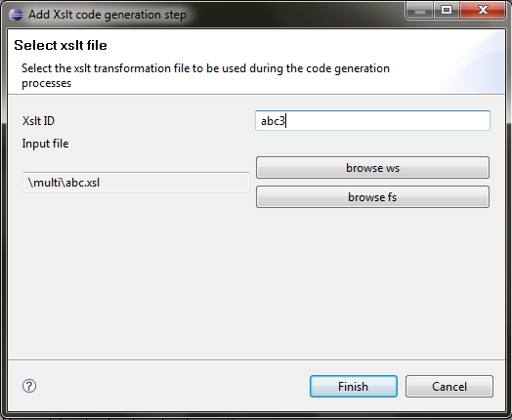Image resolution: width=512 pixels, height=420 pixels.
Task: Dismiss the wizard with Cancel
Action: [x=449, y=387]
